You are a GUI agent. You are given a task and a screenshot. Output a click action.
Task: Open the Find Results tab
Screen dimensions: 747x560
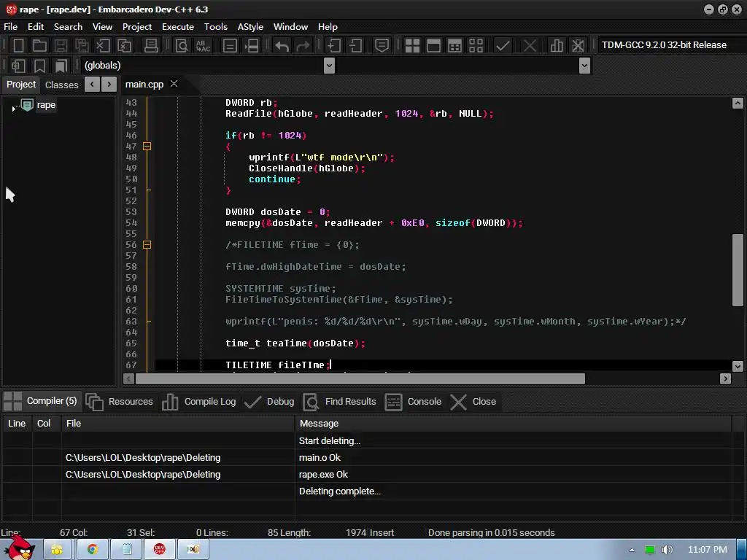click(340, 402)
